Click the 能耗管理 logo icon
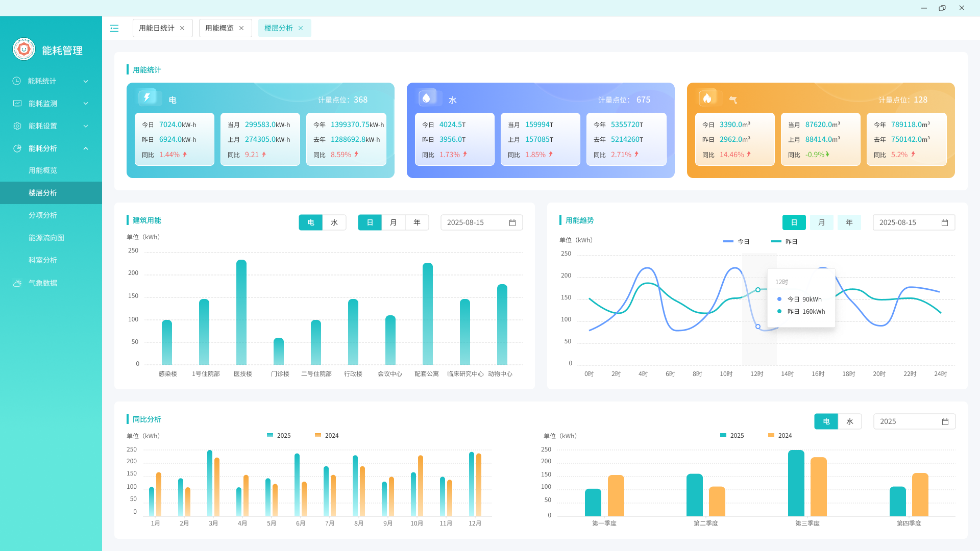Viewport: 980px width, 551px height. point(24,49)
